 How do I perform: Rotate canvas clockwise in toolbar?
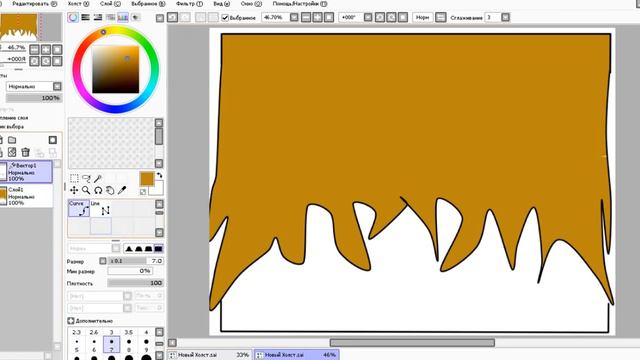click(391, 18)
